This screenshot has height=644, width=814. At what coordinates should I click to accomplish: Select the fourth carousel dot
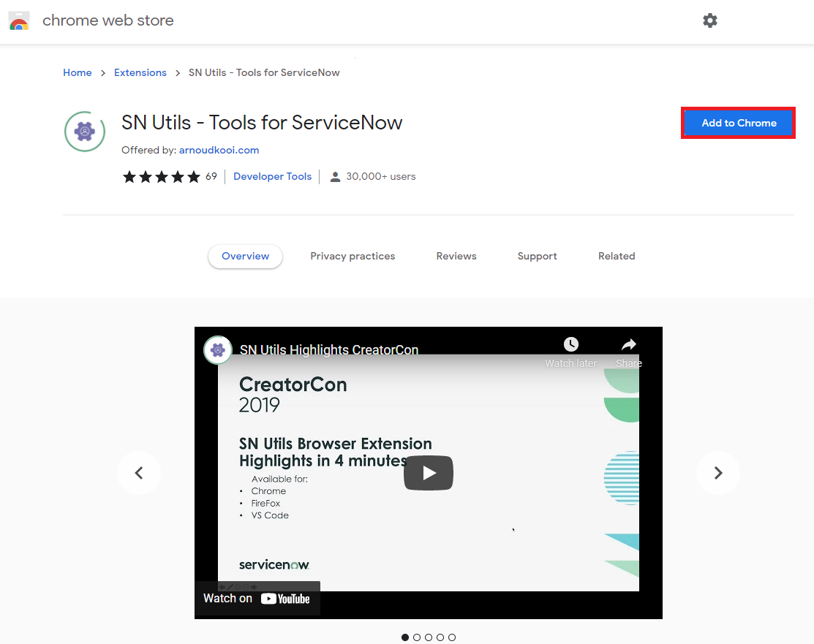pyautogui.click(x=440, y=637)
